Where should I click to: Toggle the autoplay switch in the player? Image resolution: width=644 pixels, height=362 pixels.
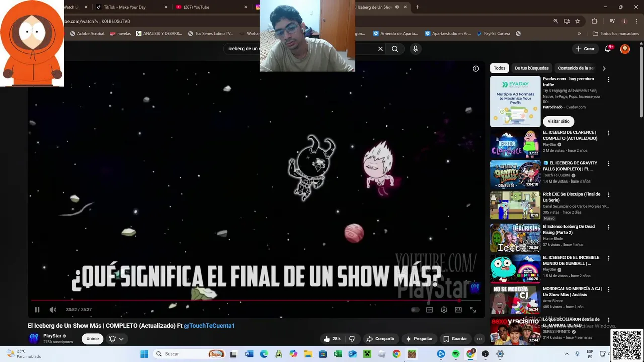(415, 310)
